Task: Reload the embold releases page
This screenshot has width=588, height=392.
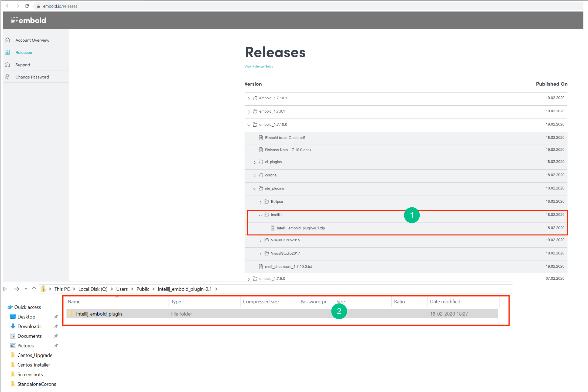Action: coord(27,6)
